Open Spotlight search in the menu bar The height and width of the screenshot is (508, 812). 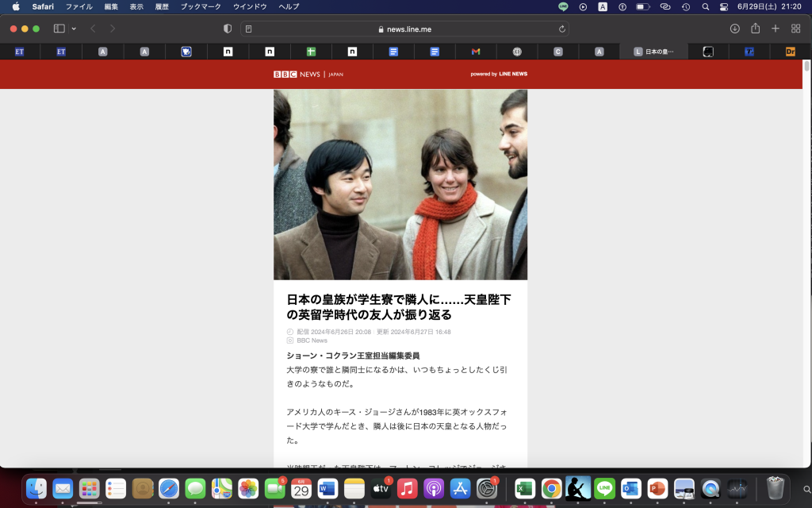[704, 6]
